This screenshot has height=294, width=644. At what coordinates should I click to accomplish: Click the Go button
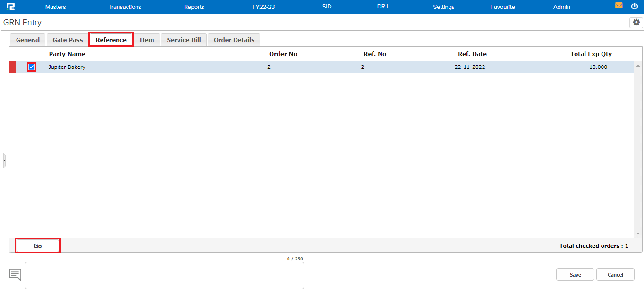coord(38,245)
